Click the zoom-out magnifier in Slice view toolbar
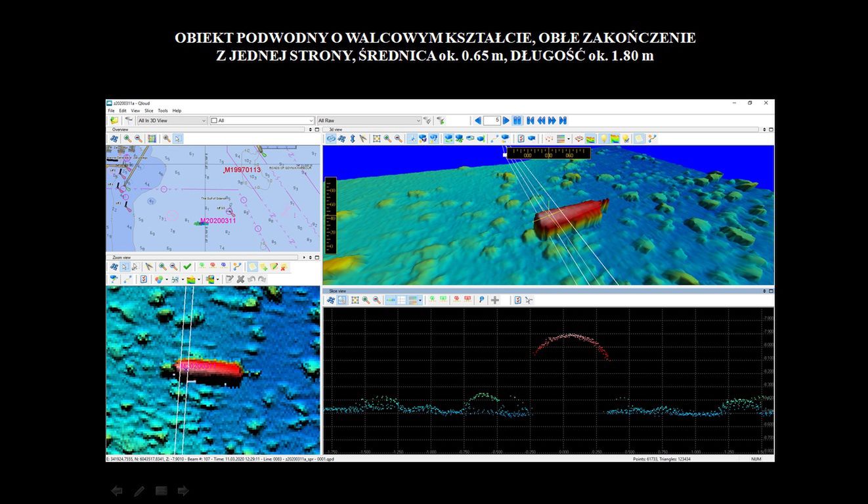The image size is (868, 504). tap(377, 300)
